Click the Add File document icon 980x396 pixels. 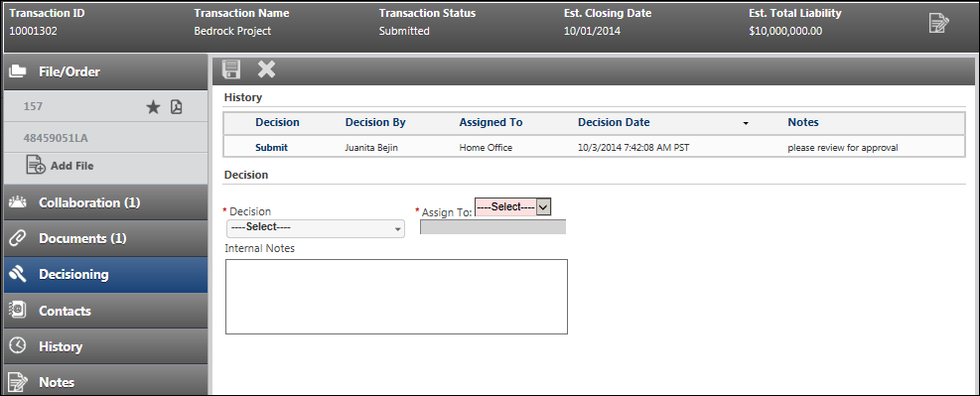click(x=35, y=166)
